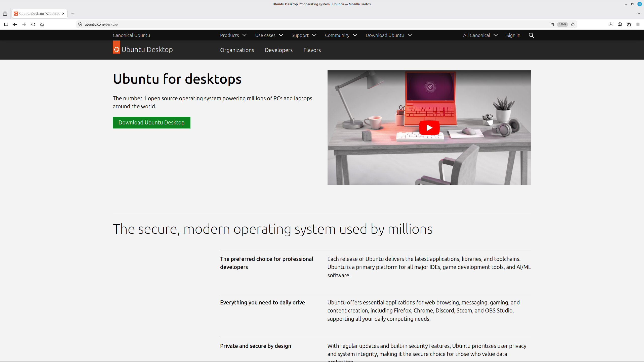
Task: Click 'The preferred choice for professional developers' text
Action: [x=267, y=263]
